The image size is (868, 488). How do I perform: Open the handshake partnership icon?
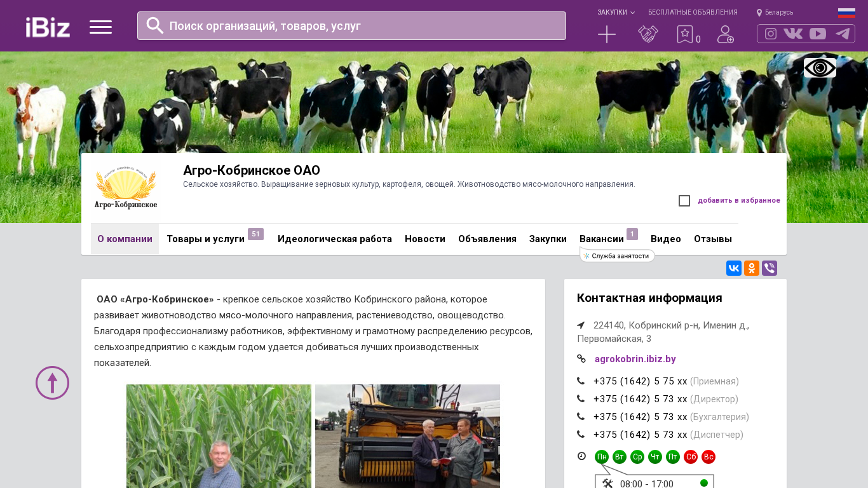tap(648, 34)
